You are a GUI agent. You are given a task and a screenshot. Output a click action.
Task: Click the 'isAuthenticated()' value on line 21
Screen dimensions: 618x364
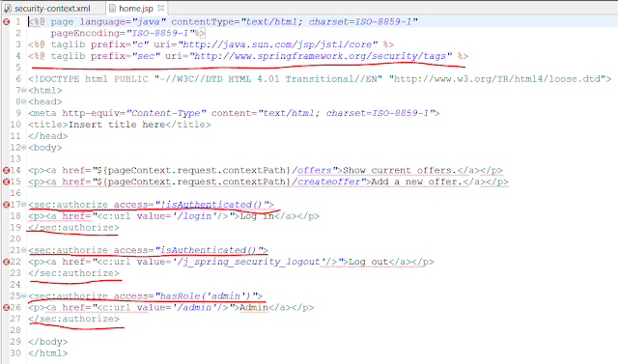pos(209,250)
